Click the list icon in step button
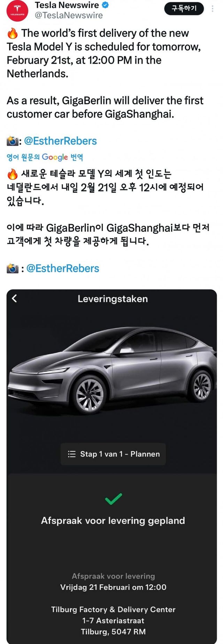223x644 pixels. [x=72, y=454]
